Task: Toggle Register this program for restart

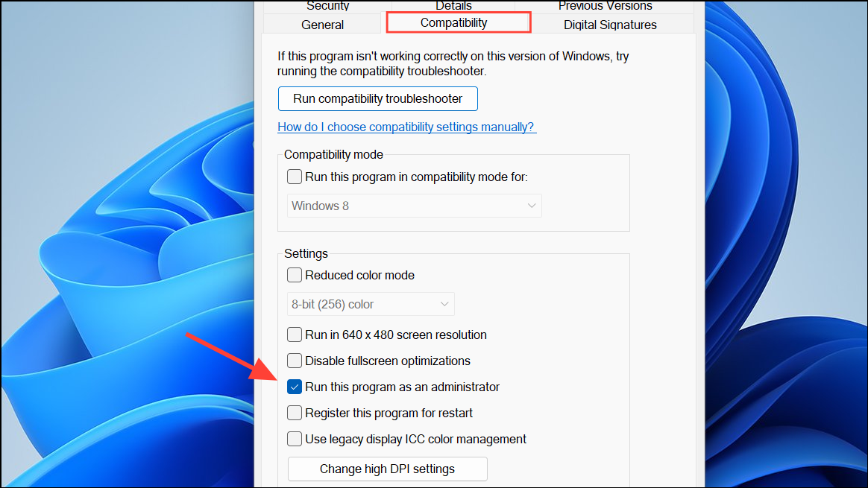Action: 295,413
